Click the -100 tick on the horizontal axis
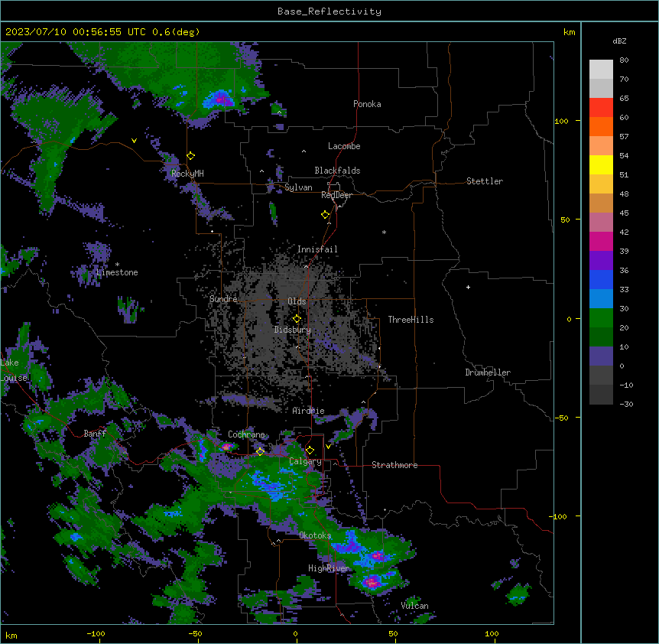Screen dimensions: 659x644 click(x=96, y=633)
